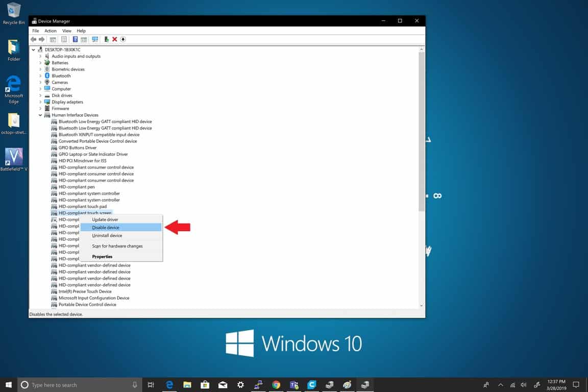This screenshot has width=588, height=392.
Task: Open Microsoft Store from the taskbar
Action: pos(205,385)
